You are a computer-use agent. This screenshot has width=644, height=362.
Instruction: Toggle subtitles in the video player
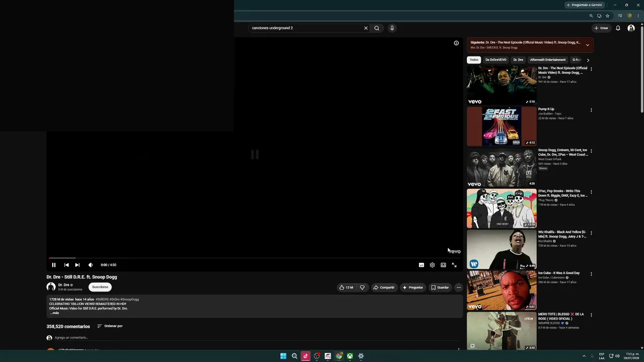[422, 265]
